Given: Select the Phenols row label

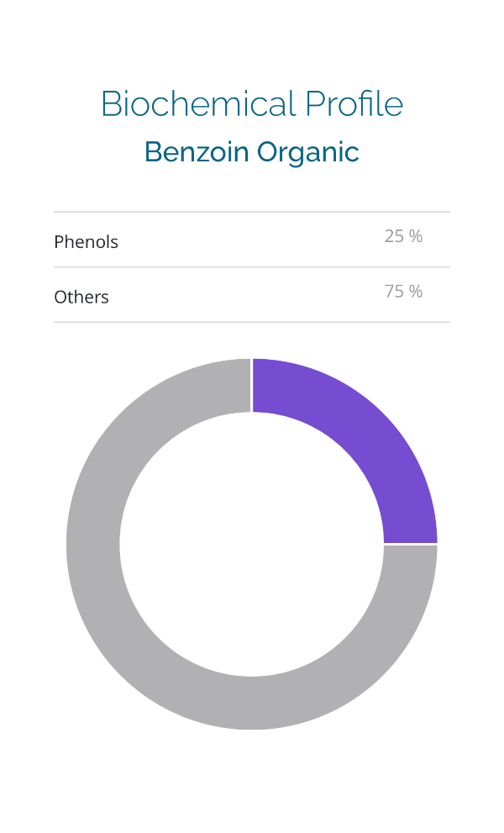Looking at the screenshot, I should 86,242.
